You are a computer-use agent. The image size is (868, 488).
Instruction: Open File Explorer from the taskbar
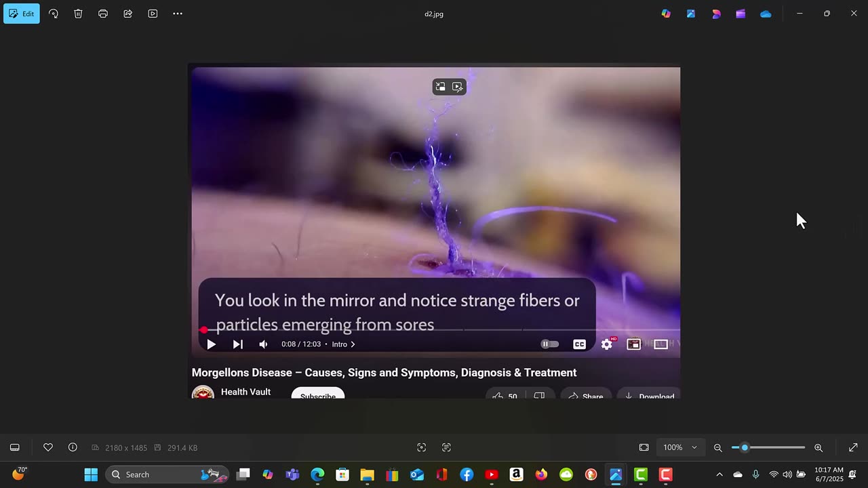coord(367,474)
